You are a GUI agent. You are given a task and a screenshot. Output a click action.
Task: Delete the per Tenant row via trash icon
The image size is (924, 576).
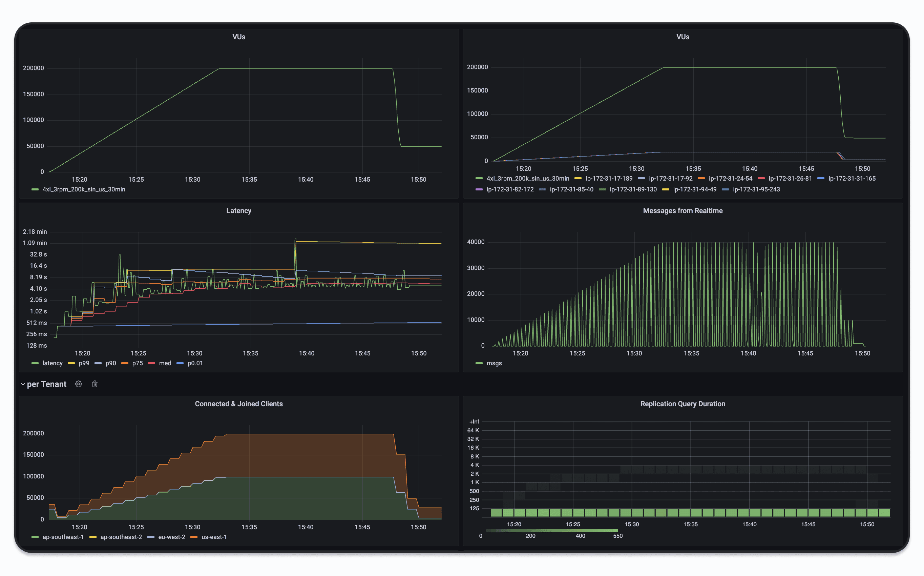click(95, 384)
